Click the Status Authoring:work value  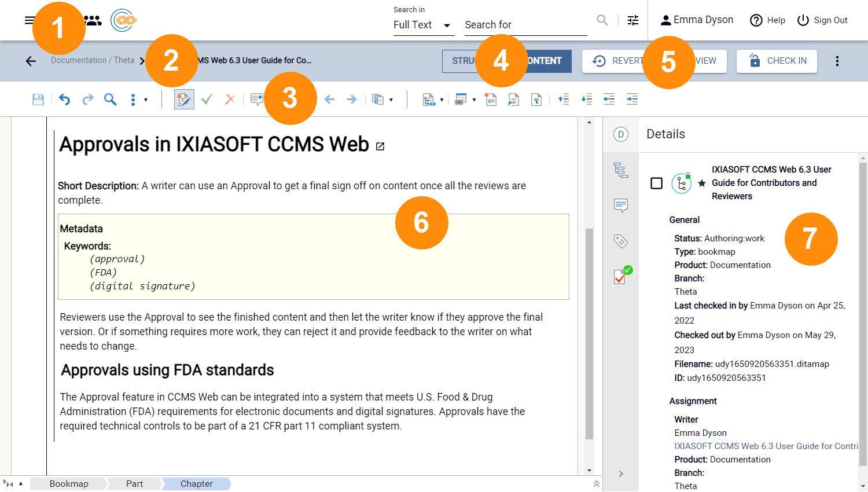[x=734, y=238]
